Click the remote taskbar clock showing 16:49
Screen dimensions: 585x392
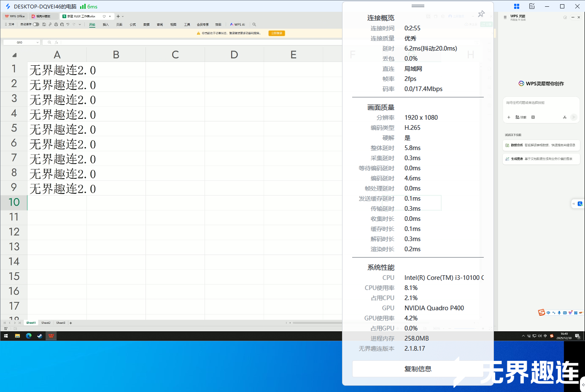coord(564,336)
